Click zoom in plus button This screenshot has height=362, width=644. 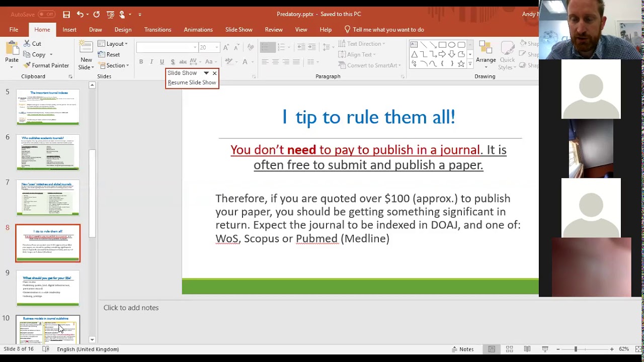(612, 349)
